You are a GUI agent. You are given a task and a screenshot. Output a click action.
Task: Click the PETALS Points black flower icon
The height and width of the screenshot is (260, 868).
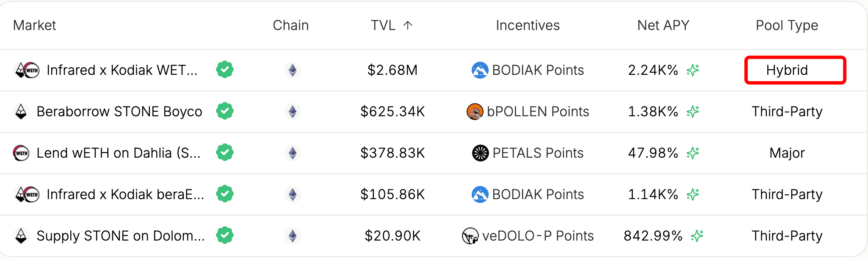[x=480, y=153]
